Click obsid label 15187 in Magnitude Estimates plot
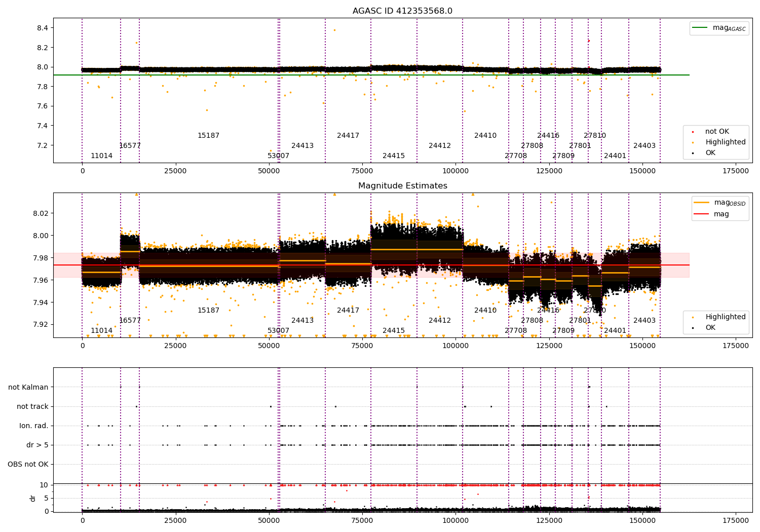760x532 pixels. coord(208,311)
